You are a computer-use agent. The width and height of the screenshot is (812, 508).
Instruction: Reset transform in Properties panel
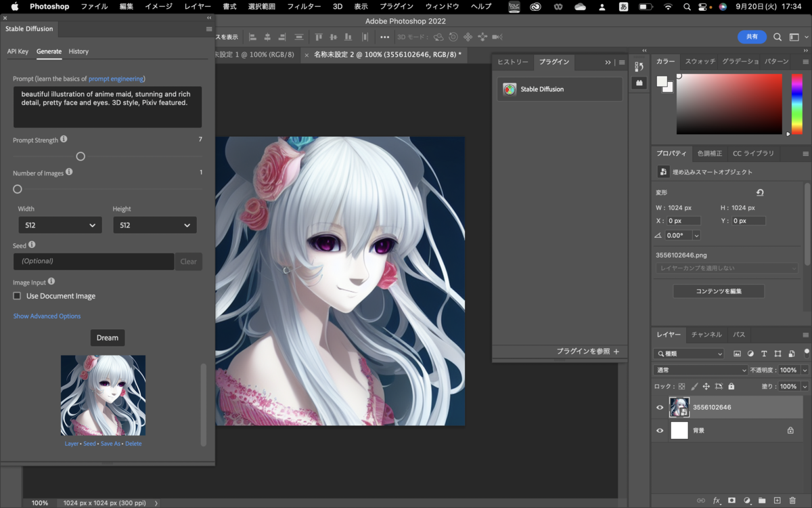tap(760, 193)
